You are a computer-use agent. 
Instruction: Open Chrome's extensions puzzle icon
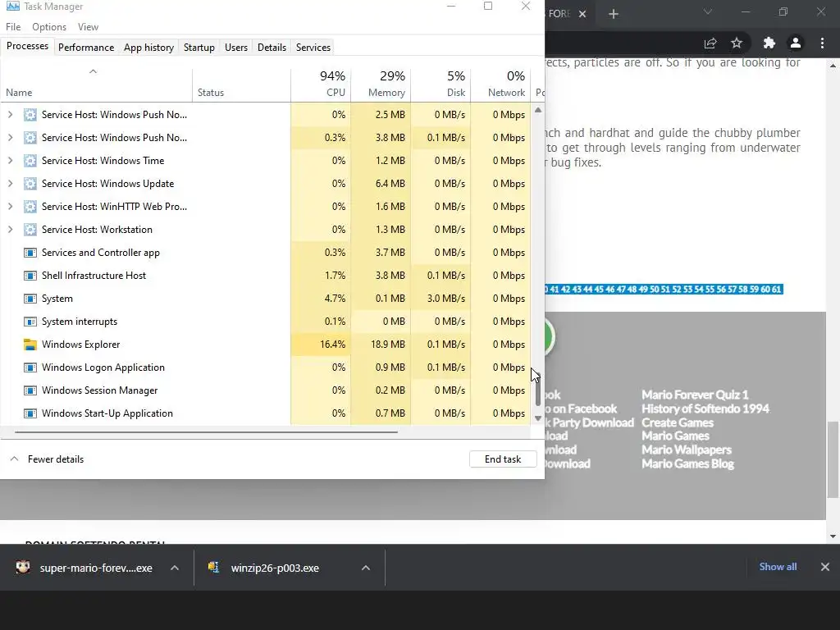coord(769,43)
